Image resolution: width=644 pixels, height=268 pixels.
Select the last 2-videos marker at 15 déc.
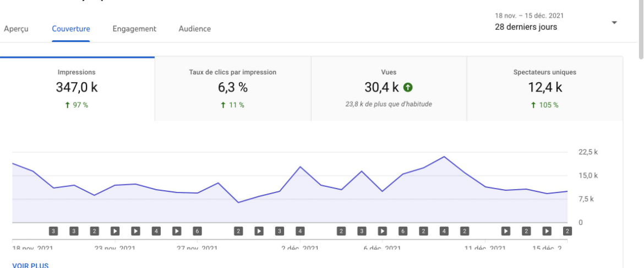coord(567,232)
